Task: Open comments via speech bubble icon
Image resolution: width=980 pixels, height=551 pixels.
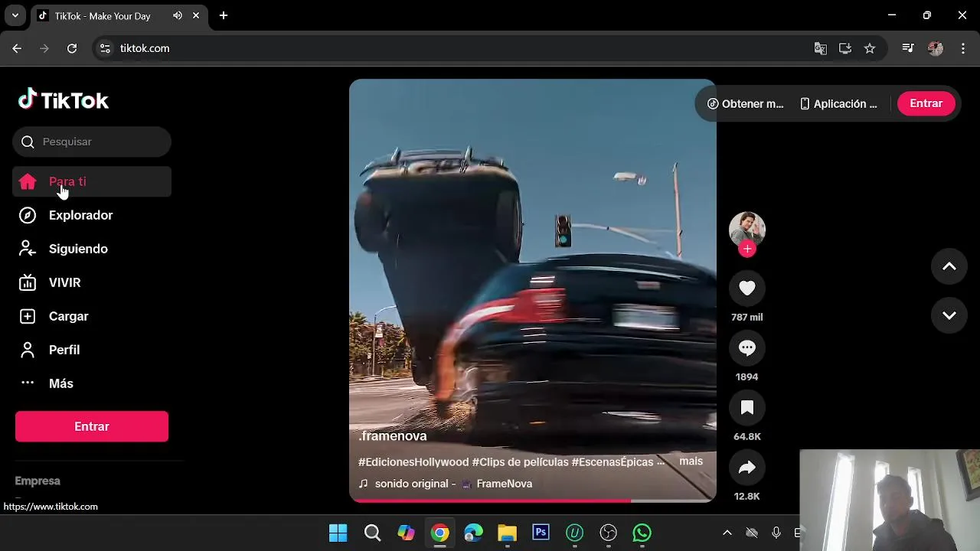Action: tap(747, 347)
